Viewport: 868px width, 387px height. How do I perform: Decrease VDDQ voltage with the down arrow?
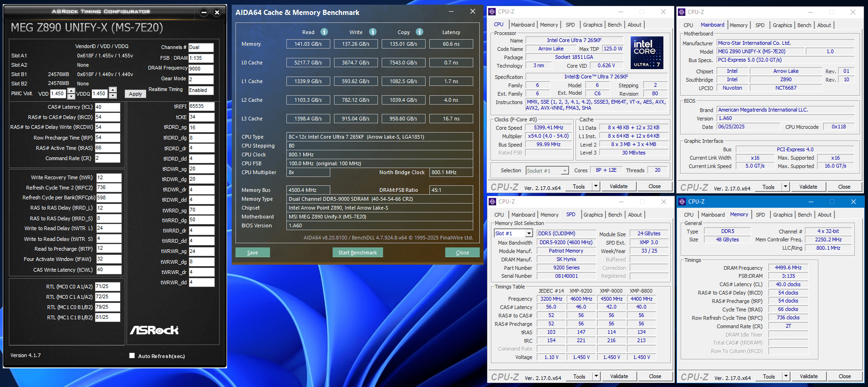click(113, 96)
